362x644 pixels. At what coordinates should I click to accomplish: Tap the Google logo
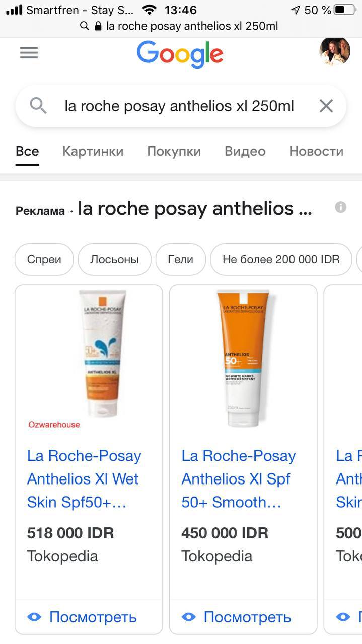(180, 54)
